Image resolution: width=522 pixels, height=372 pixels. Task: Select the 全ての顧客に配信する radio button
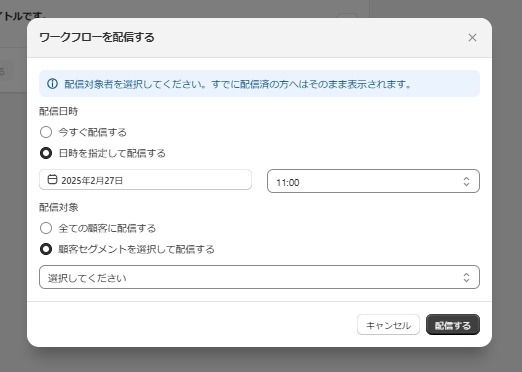[x=46, y=228]
